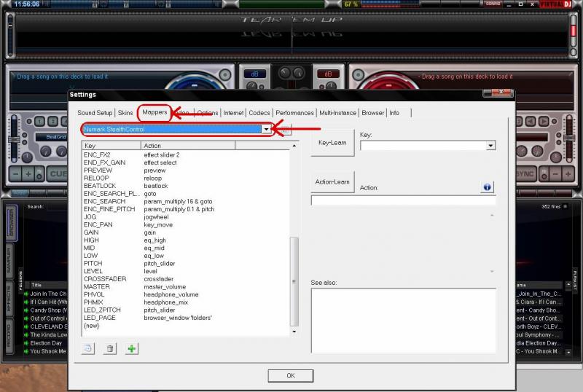The width and height of the screenshot is (583, 392).
Task: Click in the Action text field
Action: [x=403, y=200]
